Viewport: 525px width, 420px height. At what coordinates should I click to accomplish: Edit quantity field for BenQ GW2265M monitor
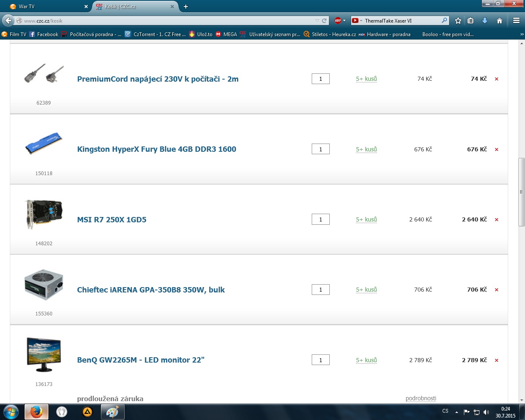(x=321, y=360)
